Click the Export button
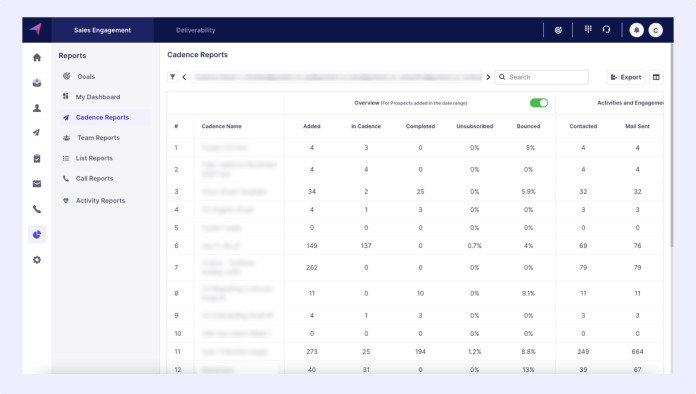696x394 pixels. tap(626, 77)
